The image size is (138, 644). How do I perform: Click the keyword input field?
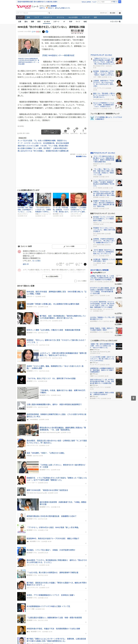point(32,13)
